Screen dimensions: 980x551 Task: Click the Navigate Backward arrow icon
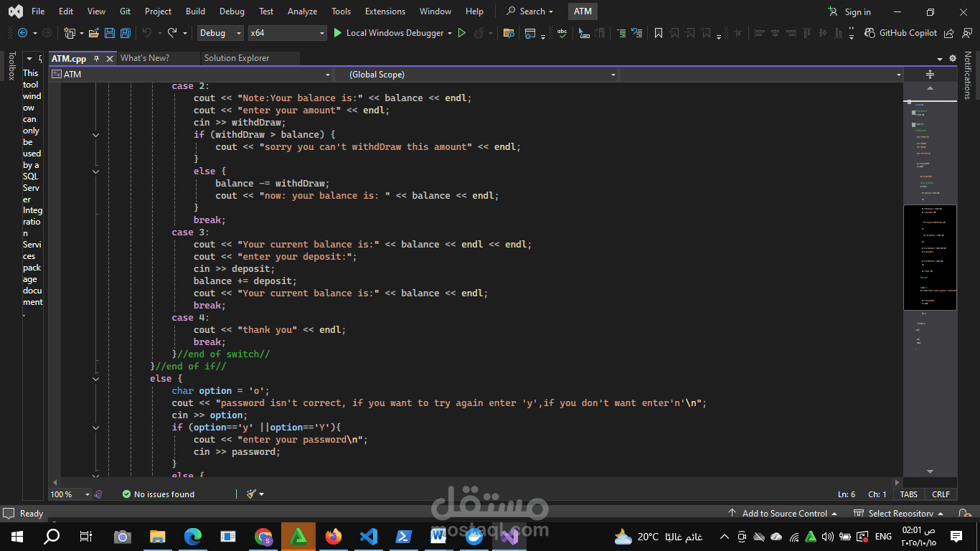click(x=22, y=33)
